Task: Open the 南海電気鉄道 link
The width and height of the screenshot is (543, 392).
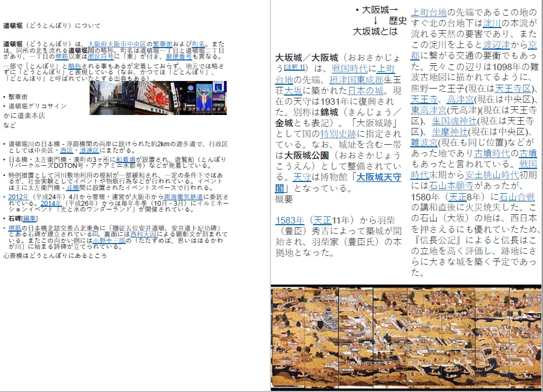Action: (184, 197)
